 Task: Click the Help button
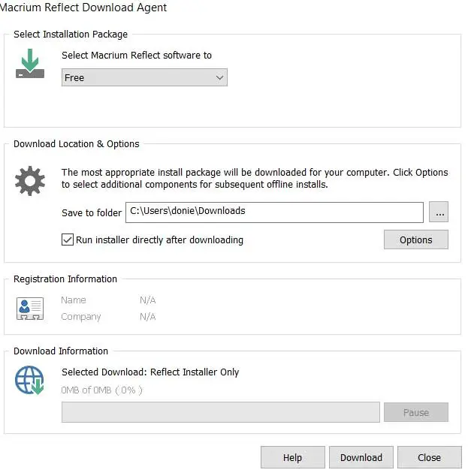(292, 457)
